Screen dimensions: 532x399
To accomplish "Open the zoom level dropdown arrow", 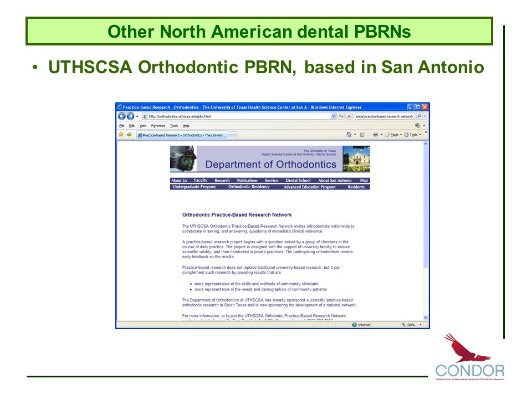I will 421,325.
